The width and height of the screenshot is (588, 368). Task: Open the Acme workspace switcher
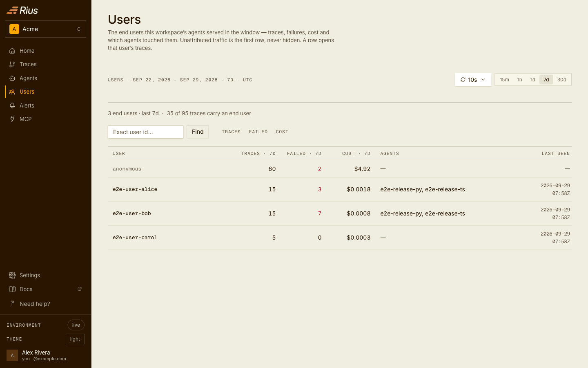pyautogui.click(x=45, y=29)
